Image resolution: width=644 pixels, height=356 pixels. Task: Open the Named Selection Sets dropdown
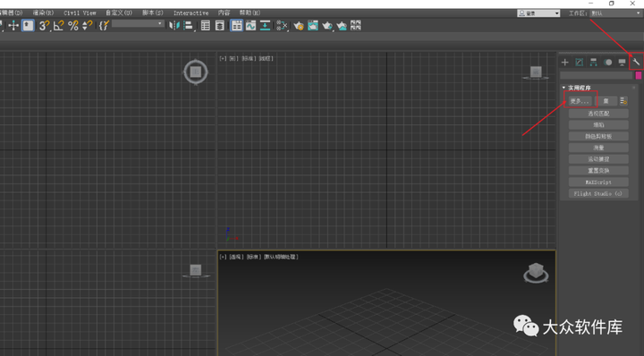point(138,24)
